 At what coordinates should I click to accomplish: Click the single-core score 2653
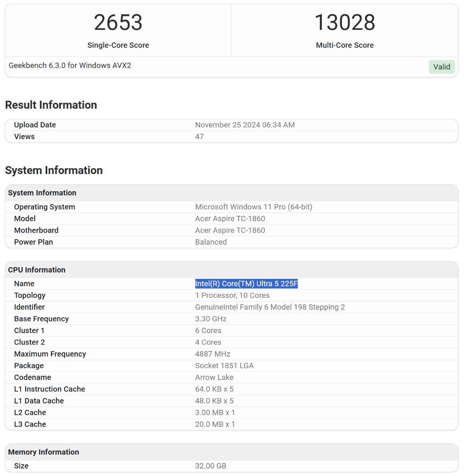(x=118, y=23)
